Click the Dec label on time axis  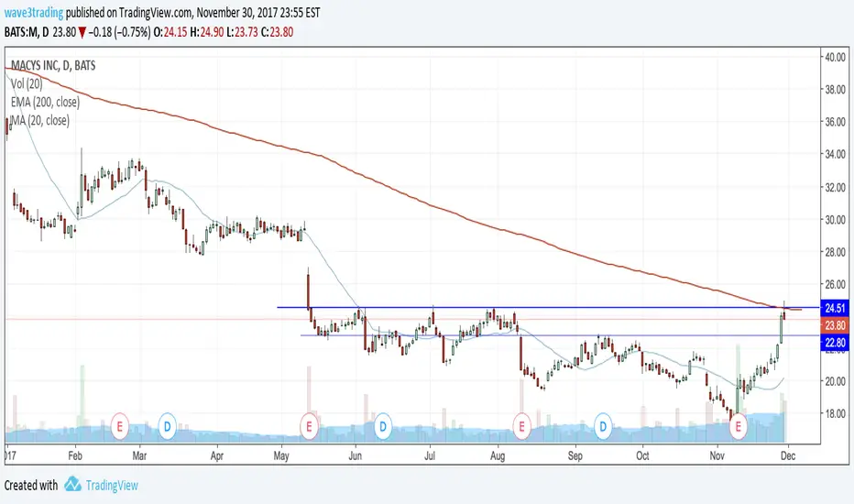coord(788,455)
